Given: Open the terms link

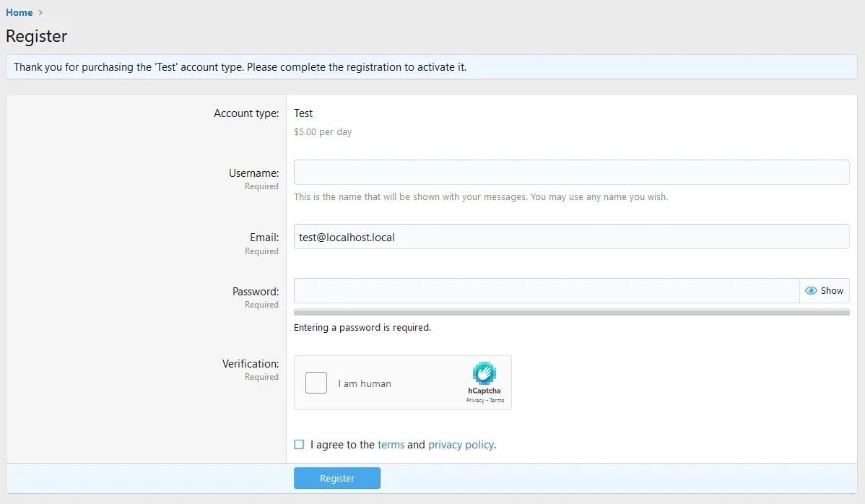Looking at the screenshot, I should [391, 445].
